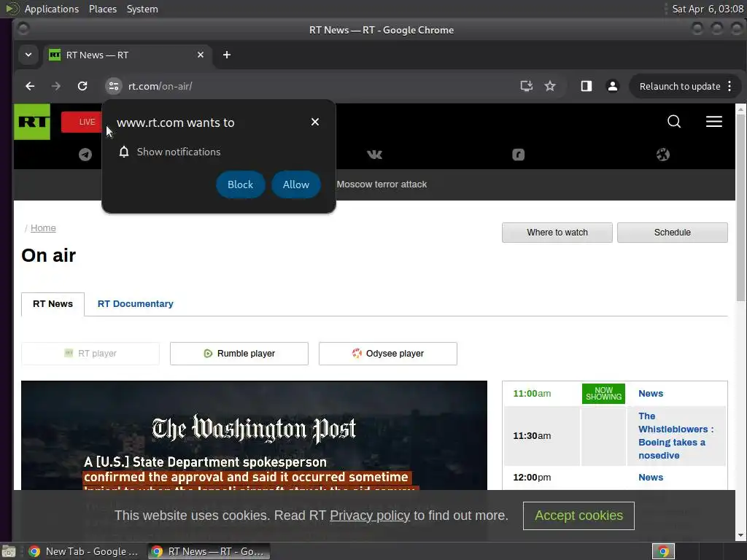Block notifications from rt.com

pos(240,184)
